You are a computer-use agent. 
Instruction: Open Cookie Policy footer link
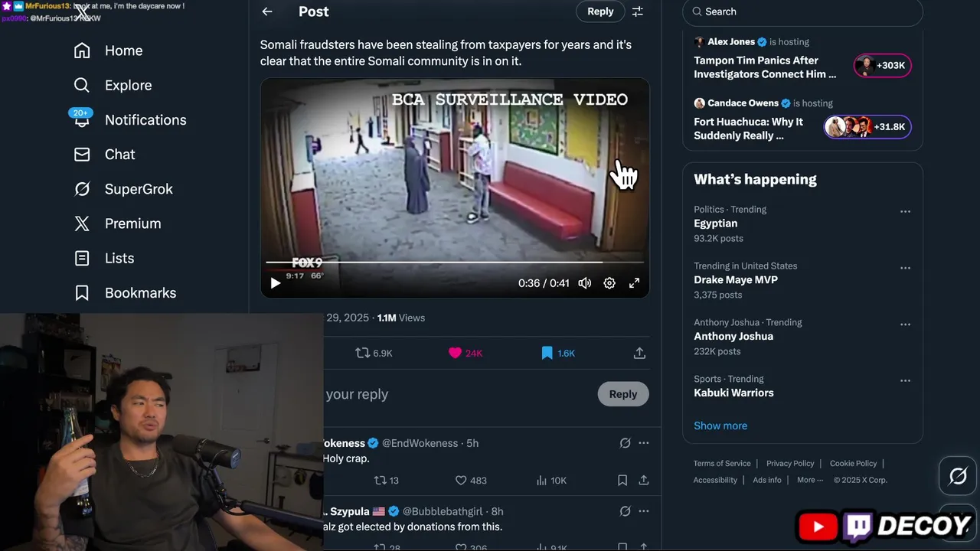coord(853,464)
